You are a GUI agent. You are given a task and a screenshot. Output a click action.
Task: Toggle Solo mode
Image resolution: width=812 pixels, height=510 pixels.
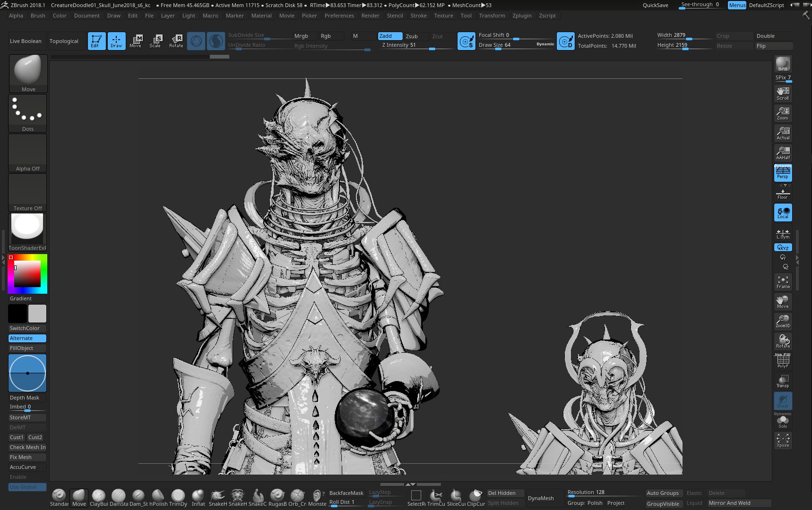pyautogui.click(x=783, y=420)
